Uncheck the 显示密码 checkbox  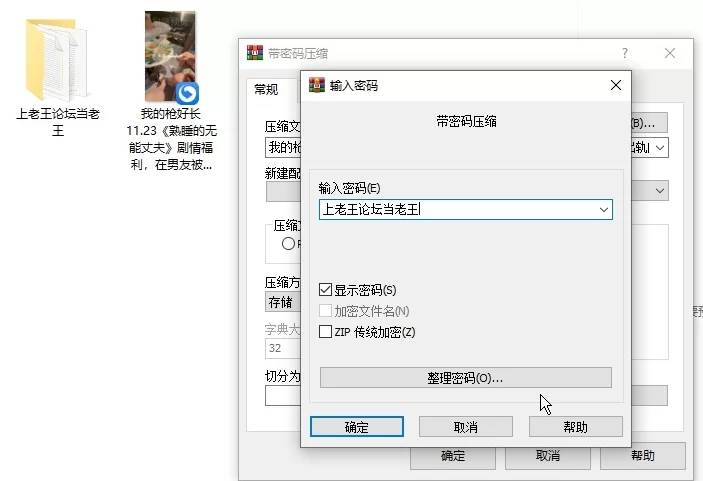point(325,289)
